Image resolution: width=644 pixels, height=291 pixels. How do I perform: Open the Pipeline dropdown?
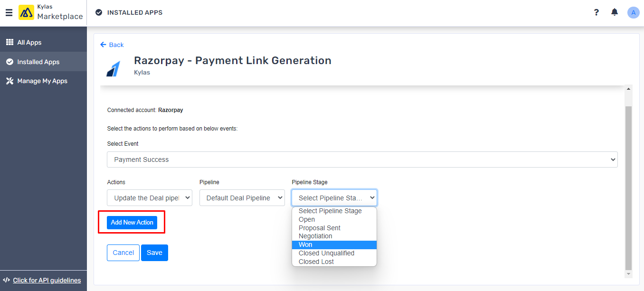242,198
